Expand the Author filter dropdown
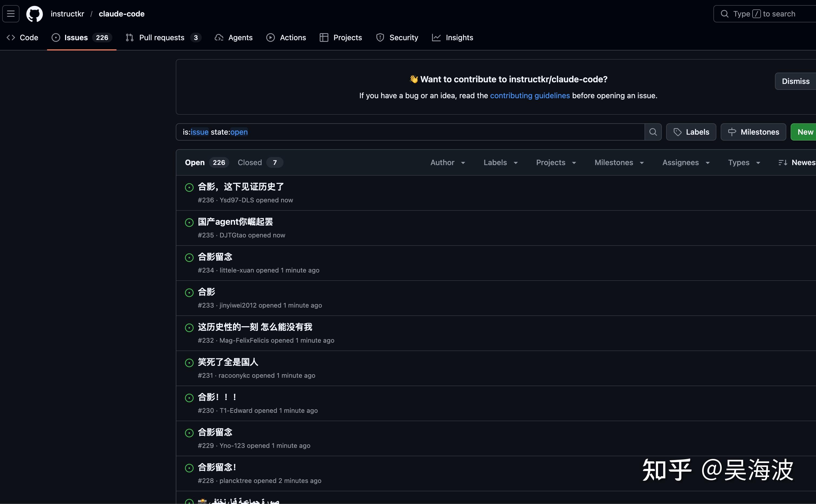The image size is (816, 504). tap(448, 163)
